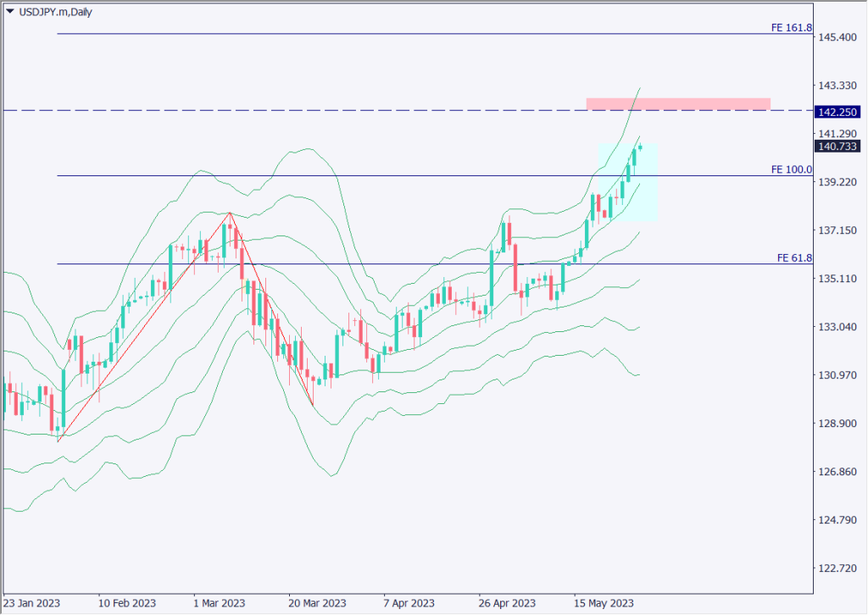
Task: Click the 23 Jan 2023 date label
Action: (32, 603)
